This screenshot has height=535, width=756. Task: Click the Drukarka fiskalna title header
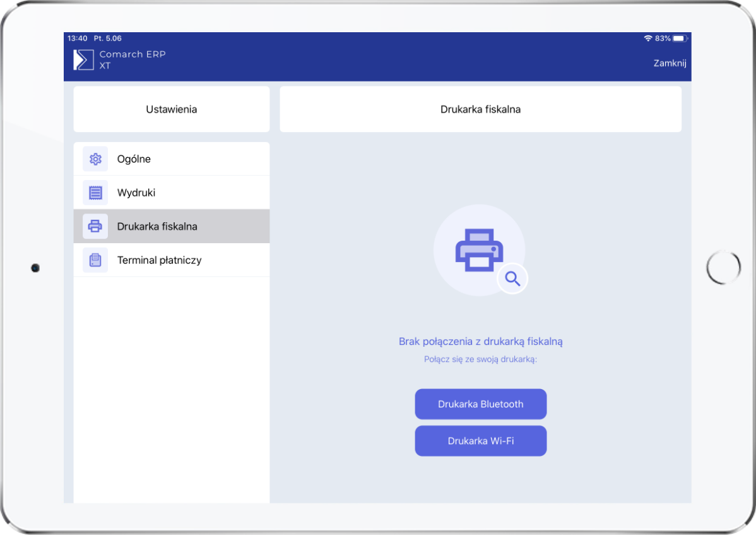pyautogui.click(x=480, y=109)
